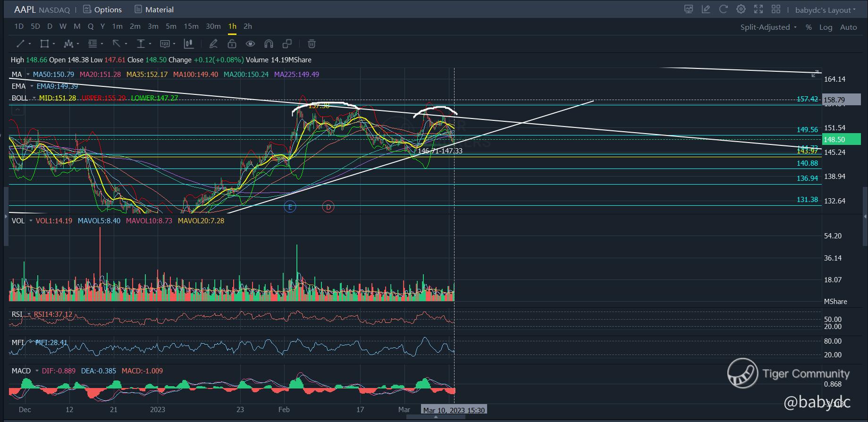Toggle Auto scale mode

pos(848,27)
